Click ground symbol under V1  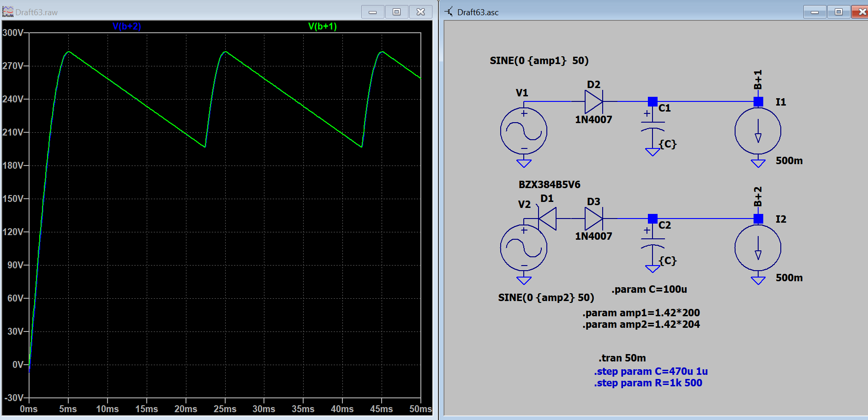point(524,163)
